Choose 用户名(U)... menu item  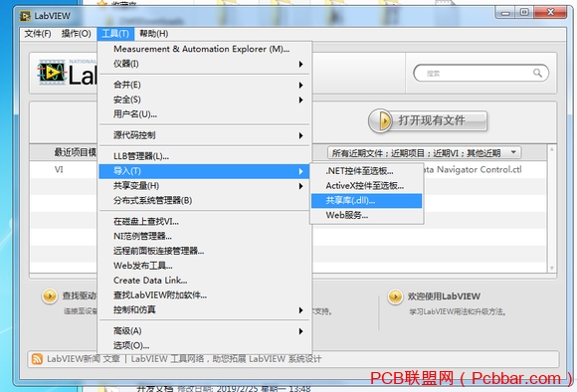point(205,114)
